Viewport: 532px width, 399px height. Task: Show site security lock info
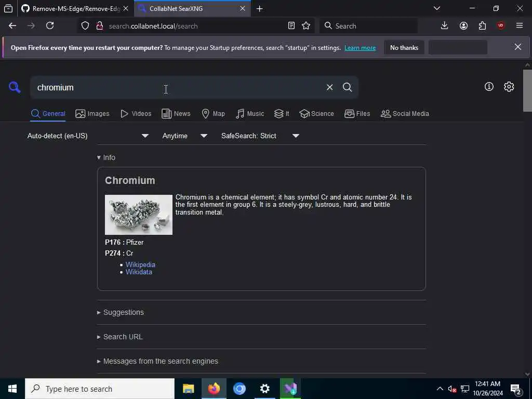100,26
